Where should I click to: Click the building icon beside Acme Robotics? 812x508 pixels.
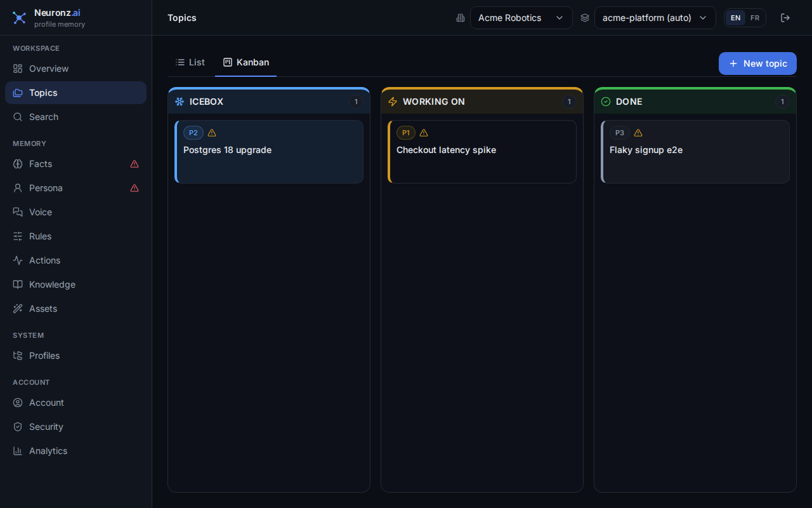tap(461, 18)
